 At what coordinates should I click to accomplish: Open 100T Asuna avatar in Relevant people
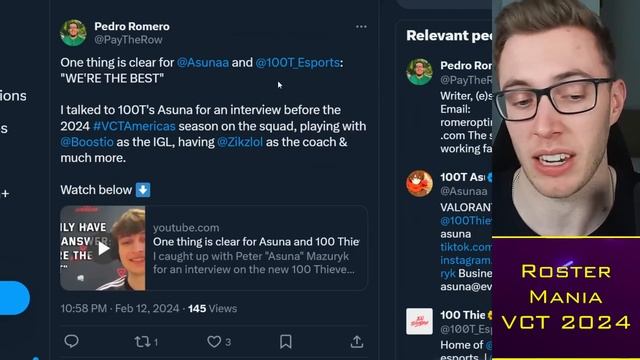[419, 184]
